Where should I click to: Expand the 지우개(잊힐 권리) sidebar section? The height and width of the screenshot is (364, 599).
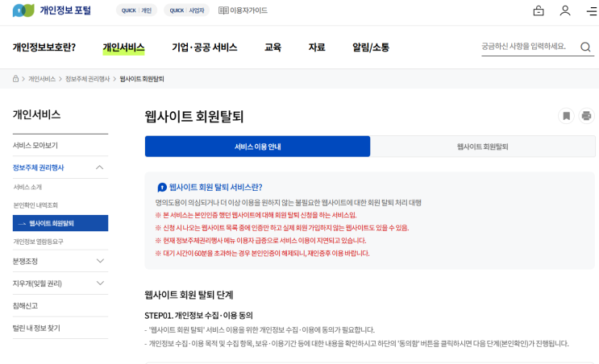[60, 283]
